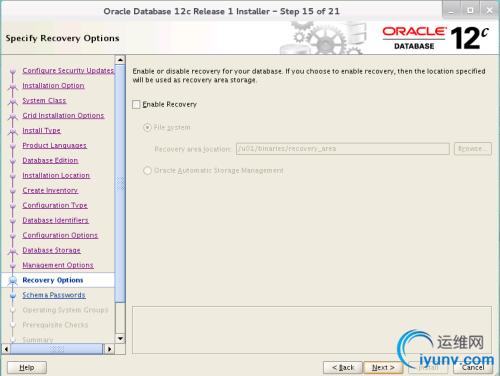
Task: Jump to System Class step
Action: (x=44, y=101)
